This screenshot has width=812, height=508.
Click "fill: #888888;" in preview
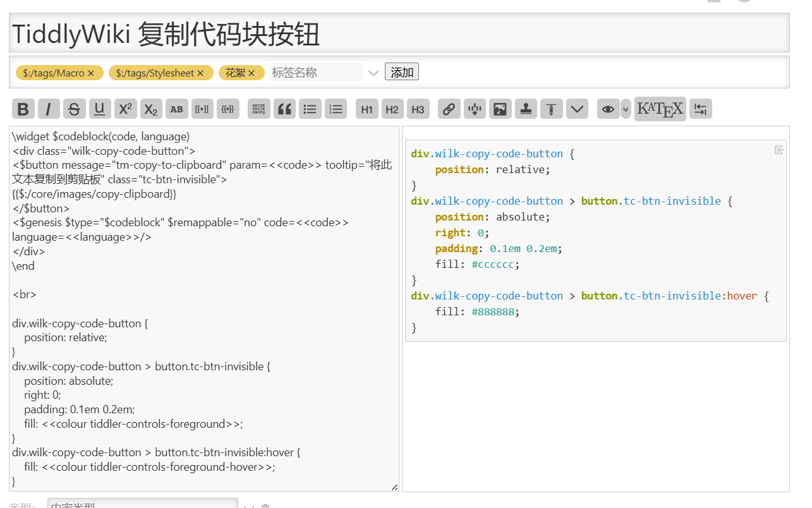pyautogui.click(x=477, y=311)
